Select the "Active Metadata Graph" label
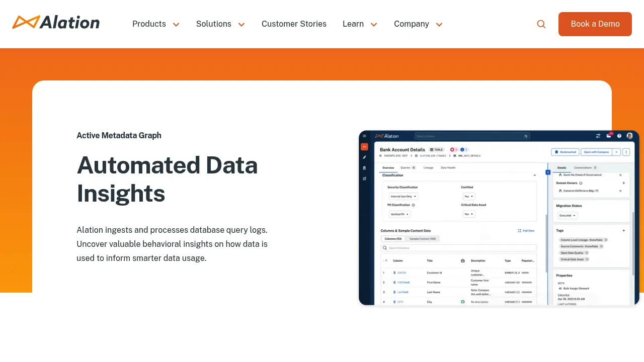The image size is (644, 362). tap(119, 135)
